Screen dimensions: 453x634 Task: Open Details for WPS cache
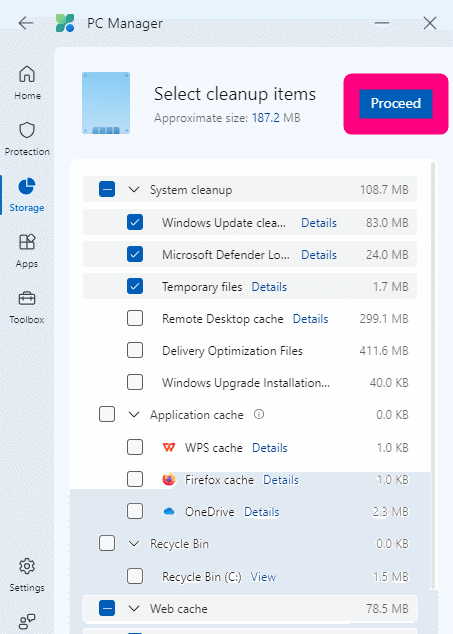tap(269, 448)
